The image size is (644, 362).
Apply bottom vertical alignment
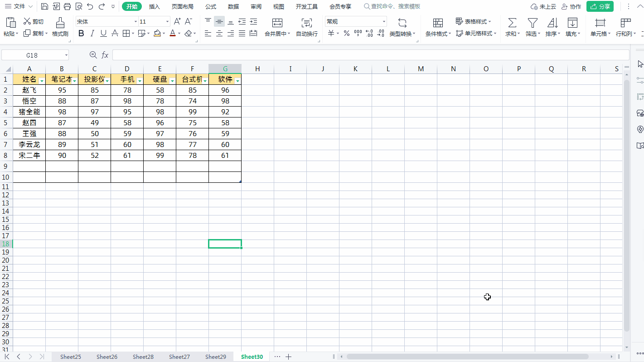231,21
